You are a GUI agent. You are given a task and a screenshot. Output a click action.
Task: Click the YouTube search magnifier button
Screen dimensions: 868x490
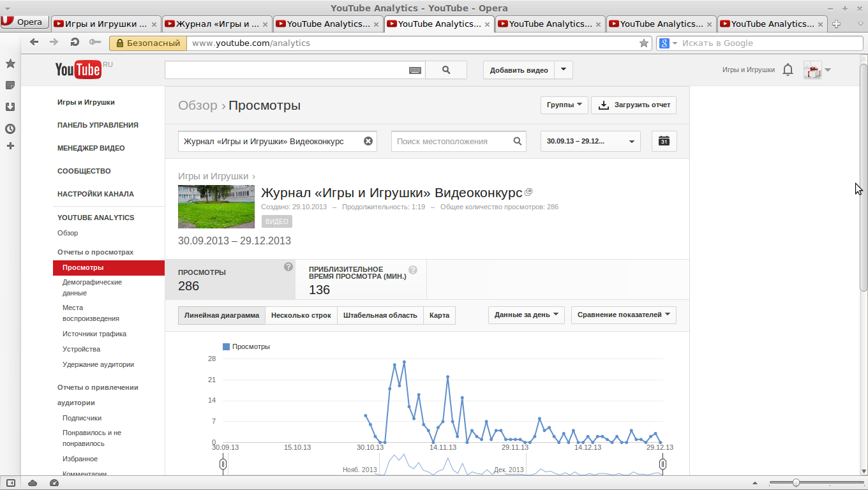(x=445, y=70)
